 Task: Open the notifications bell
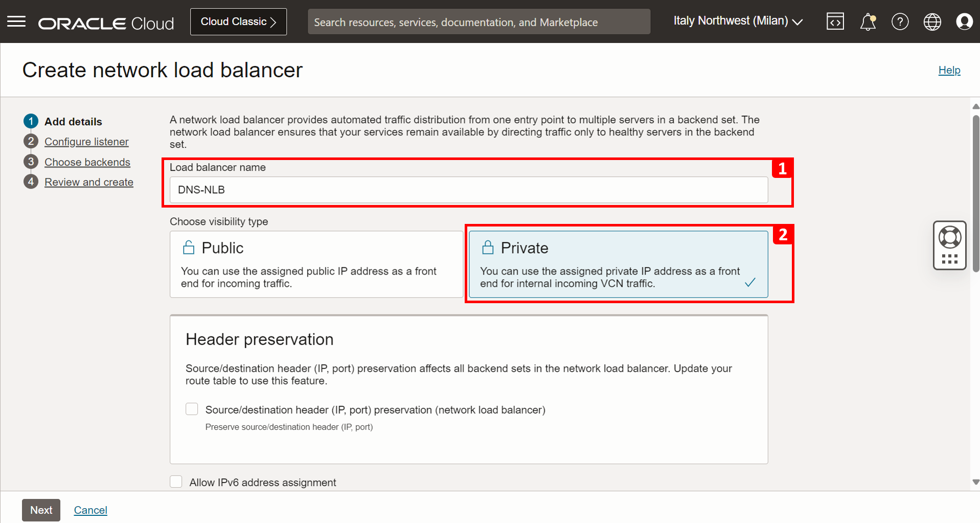point(868,21)
